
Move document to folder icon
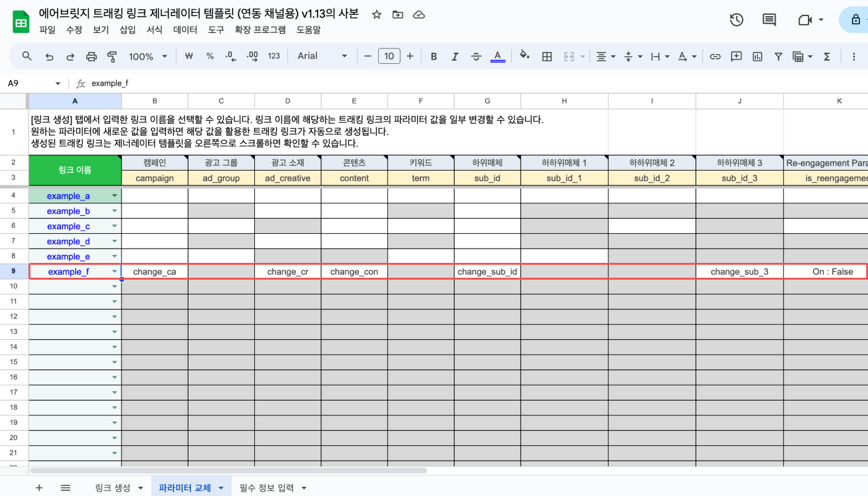397,14
